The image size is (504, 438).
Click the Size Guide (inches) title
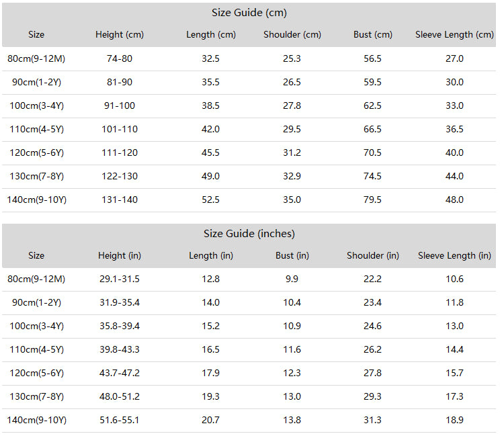tap(249, 234)
